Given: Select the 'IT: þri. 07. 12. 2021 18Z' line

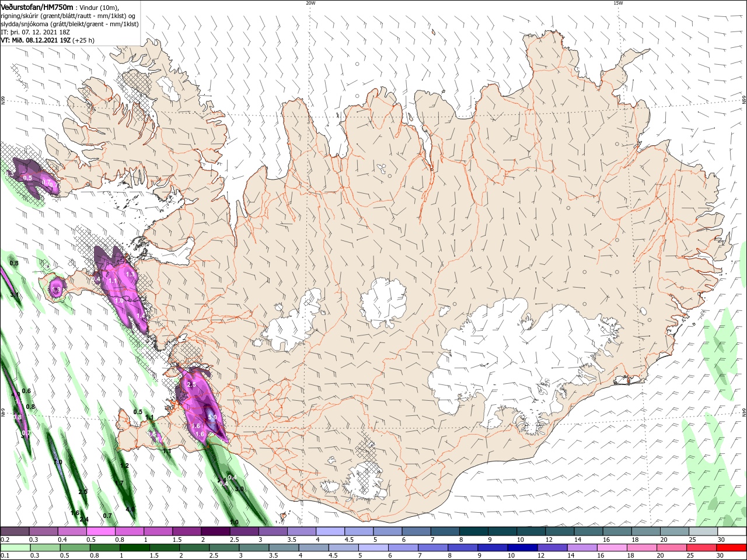Looking at the screenshot, I should [35, 32].
